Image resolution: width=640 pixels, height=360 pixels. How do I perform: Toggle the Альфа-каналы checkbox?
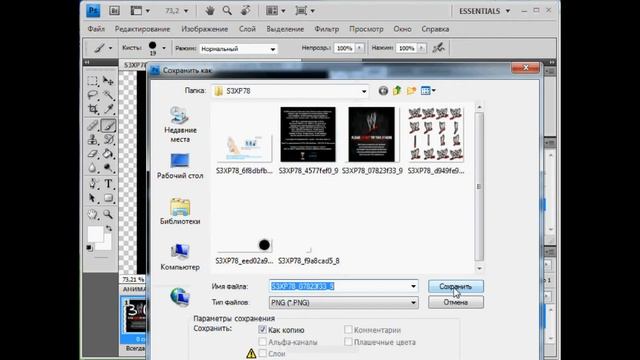[x=262, y=342]
